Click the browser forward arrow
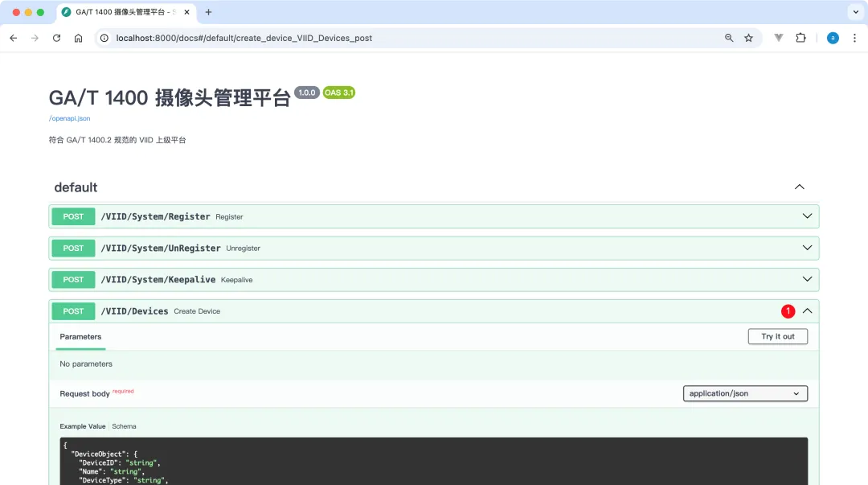This screenshot has width=868, height=485. click(35, 39)
